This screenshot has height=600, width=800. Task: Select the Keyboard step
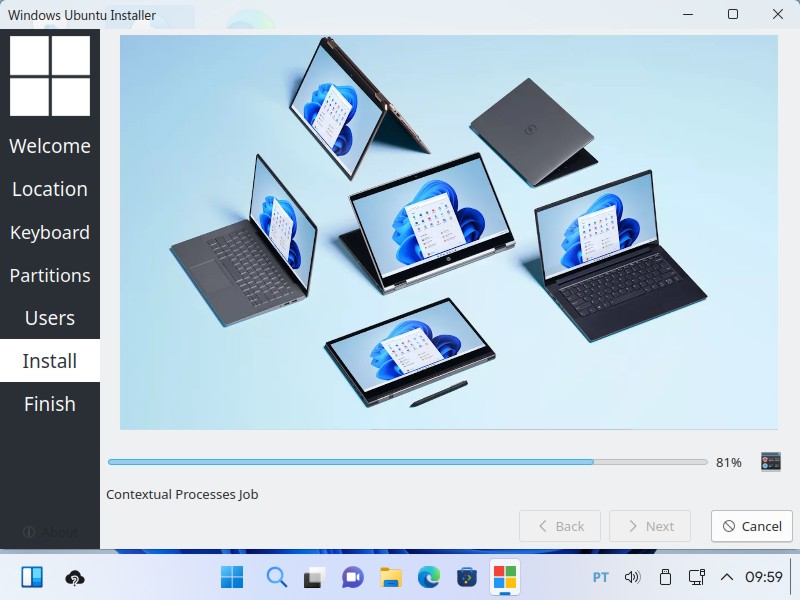tap(50, 232)
